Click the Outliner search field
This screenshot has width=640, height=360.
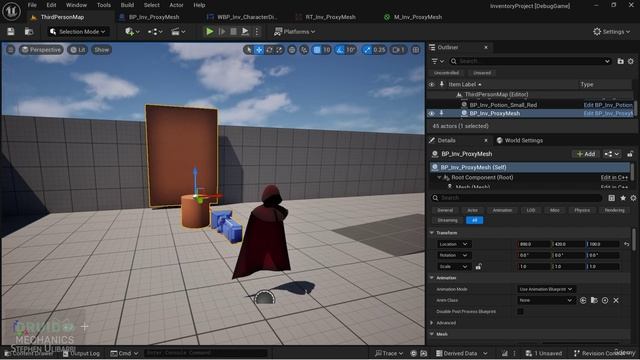pos(531,61)
